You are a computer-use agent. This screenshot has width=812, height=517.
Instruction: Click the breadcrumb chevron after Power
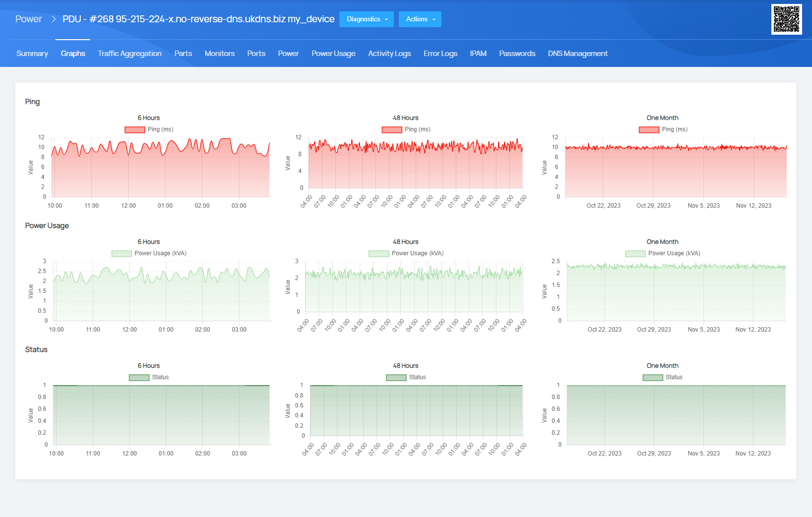[x=54, y=19]
